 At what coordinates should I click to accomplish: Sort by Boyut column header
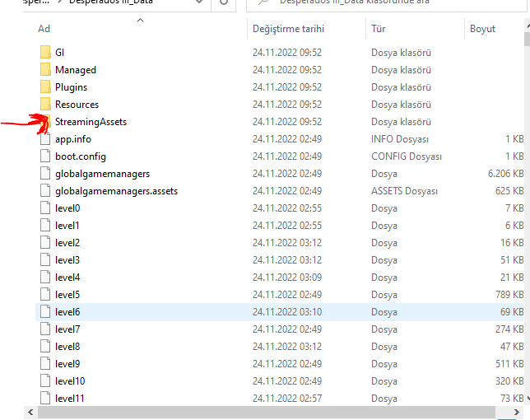pyautogui.click(x=482, y=29)
